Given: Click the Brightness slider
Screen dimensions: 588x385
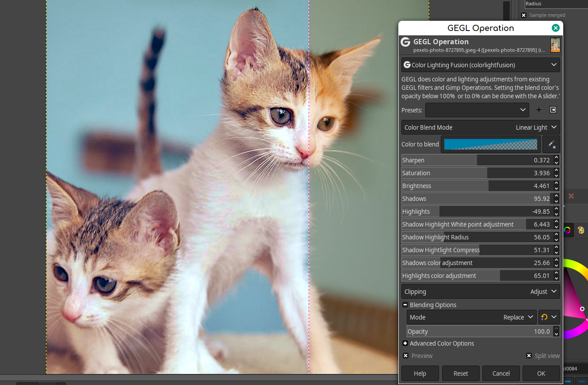Looking at the screenshot, I should 477,186.
